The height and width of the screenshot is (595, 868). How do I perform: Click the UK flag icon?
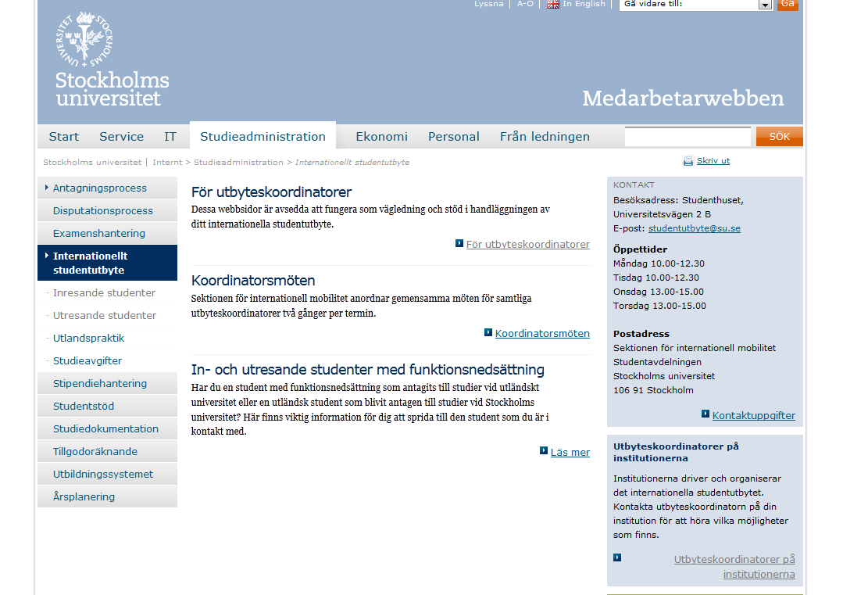[x=553, y=4]
